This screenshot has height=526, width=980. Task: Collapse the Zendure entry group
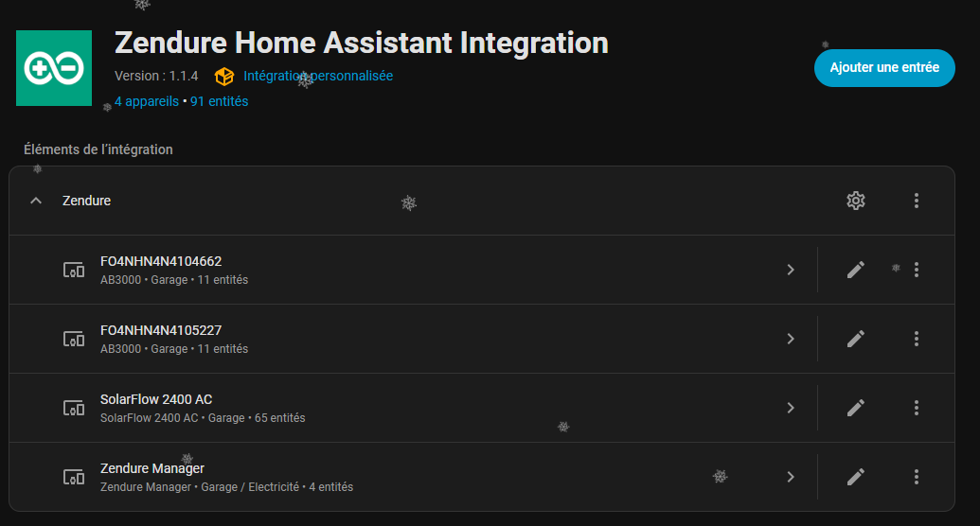point(36,201)
